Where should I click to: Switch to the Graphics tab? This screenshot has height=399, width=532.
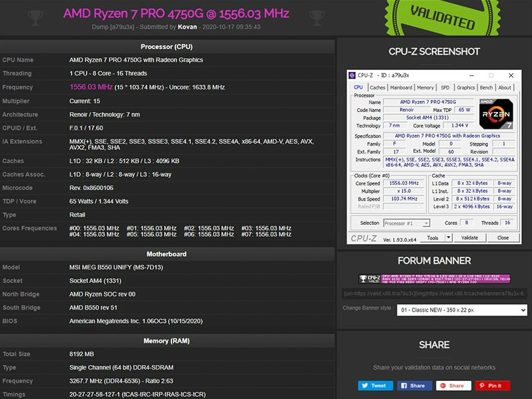tap(465, 87)
